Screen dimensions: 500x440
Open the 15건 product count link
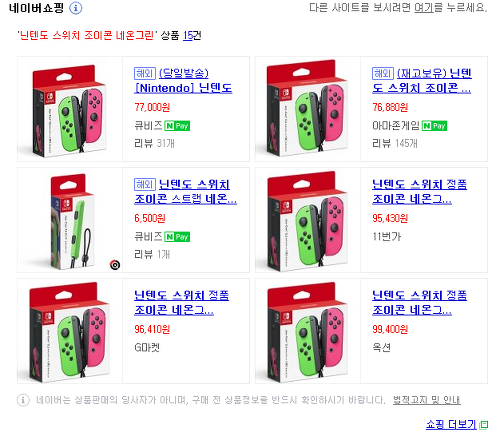(188, 35)
